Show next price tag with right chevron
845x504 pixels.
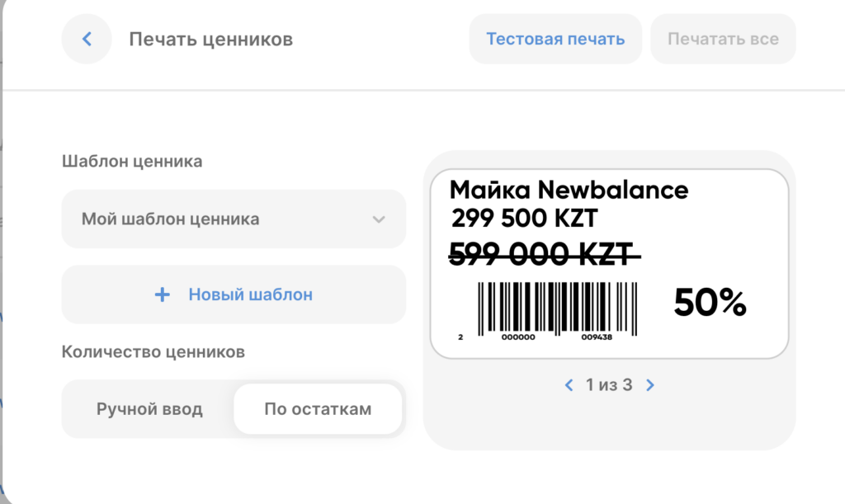(x=650, y=385)
